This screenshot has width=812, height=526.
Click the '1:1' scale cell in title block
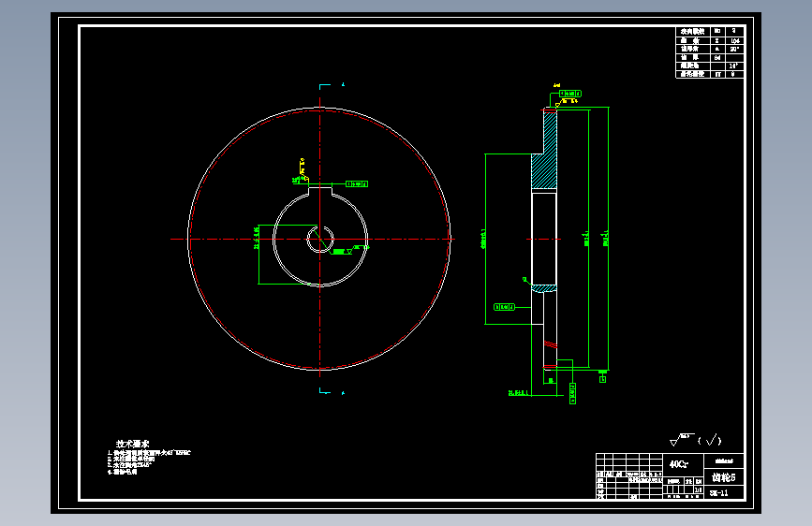pyautogui.click(x=698, y=489)
